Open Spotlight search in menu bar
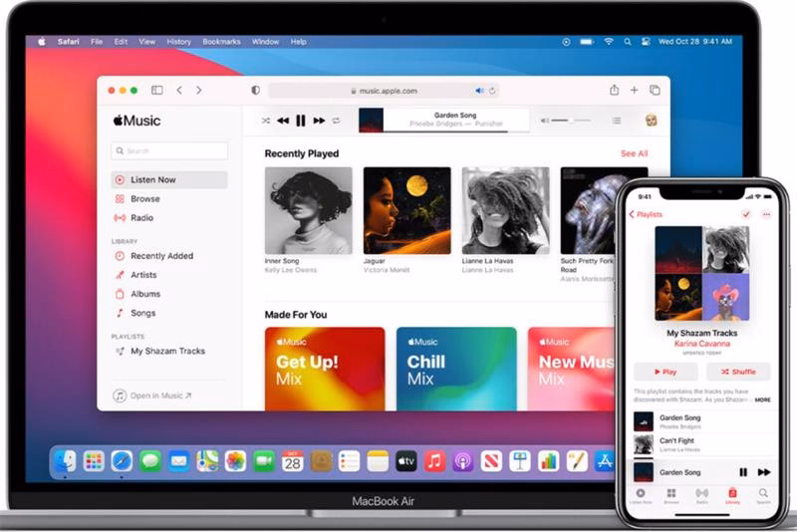 pos(628,42)
